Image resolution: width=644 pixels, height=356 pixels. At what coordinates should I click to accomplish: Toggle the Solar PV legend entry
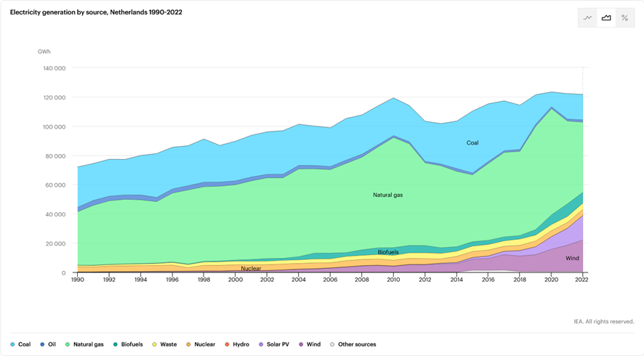point(274,344)
